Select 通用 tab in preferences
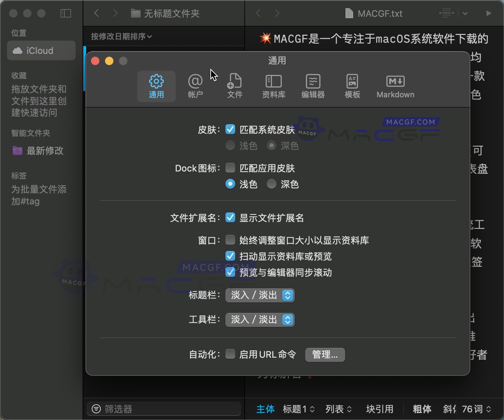 [156, 86]
